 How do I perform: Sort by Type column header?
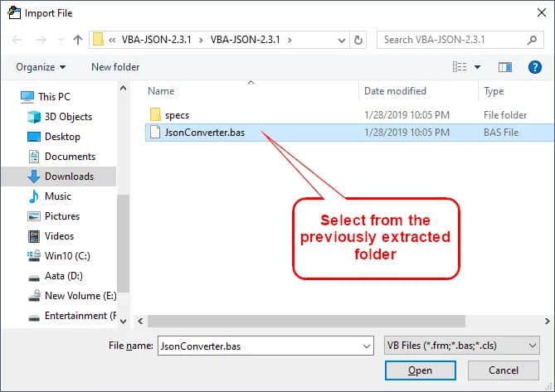click(494, 91)
